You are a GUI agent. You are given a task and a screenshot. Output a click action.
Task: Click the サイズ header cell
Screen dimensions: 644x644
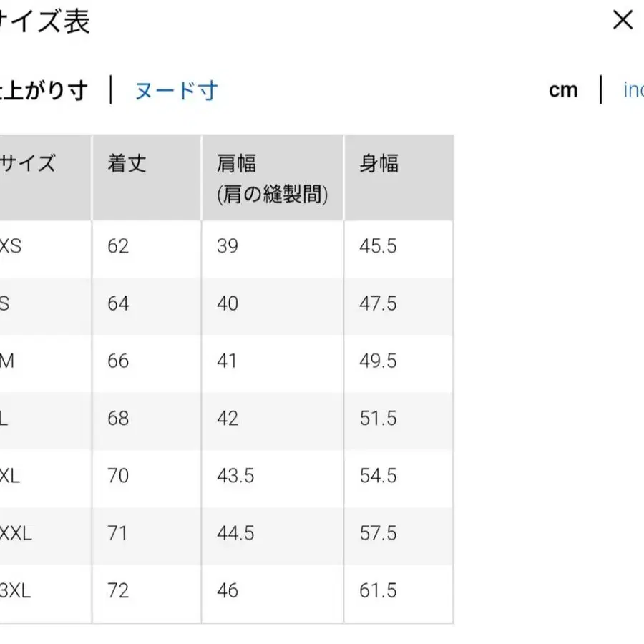click(x=30, y=164)
